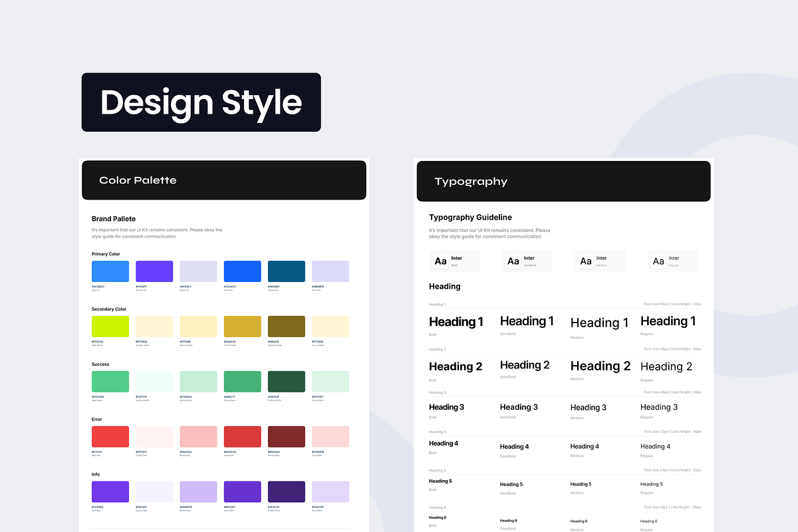
Task: Pick the Border yellow swatch in Secondary Color row
Action: coord(198,327)
